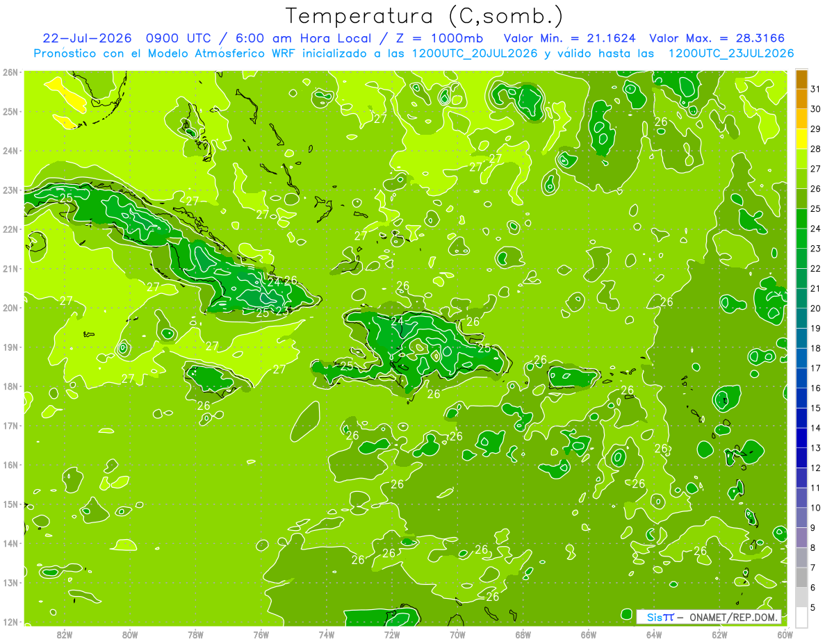The height and width of the screenshot is (644, 834).
Task: Click the 26N latitude axis label
Action: coord(10,72)
